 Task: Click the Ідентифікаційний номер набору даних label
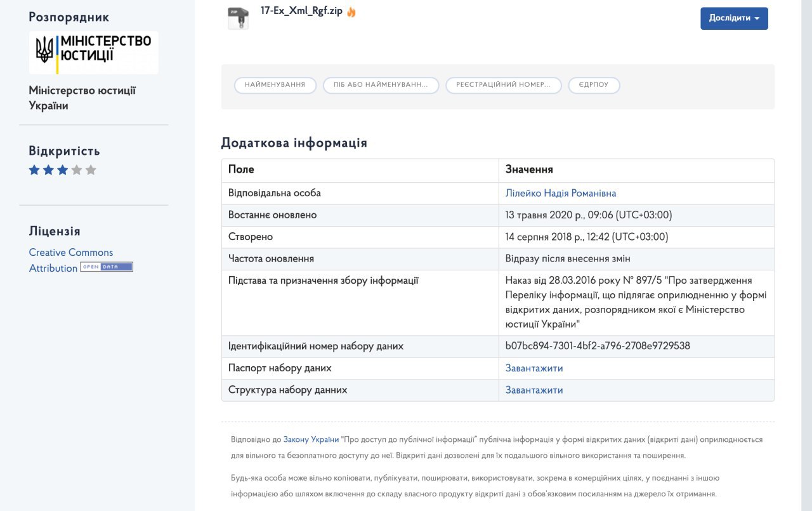point(316,346)
